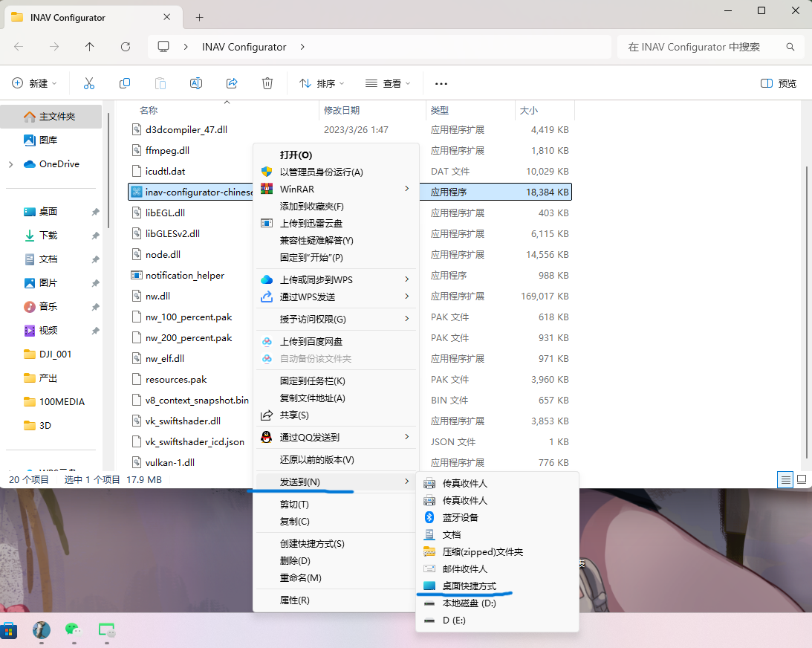This screenshot has height=648, width=812.
Task: Unpin 下载 from quick access
Action: click(x=95, y=236)
